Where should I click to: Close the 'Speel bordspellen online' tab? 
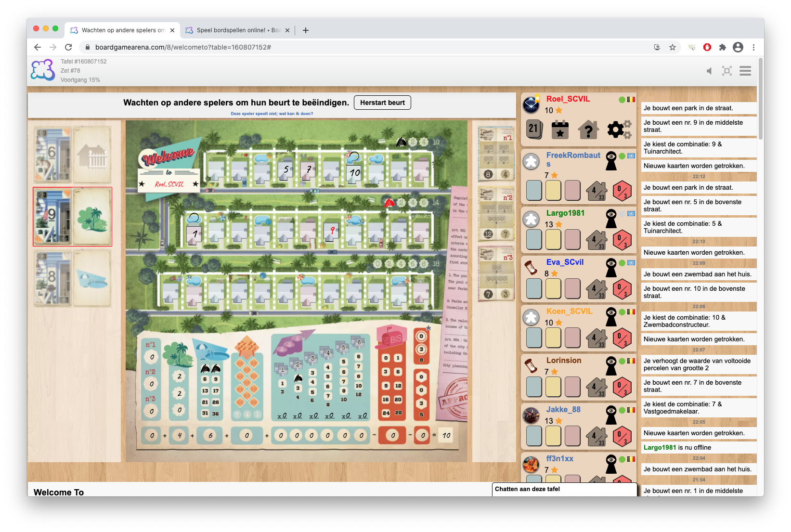[287, 30]
